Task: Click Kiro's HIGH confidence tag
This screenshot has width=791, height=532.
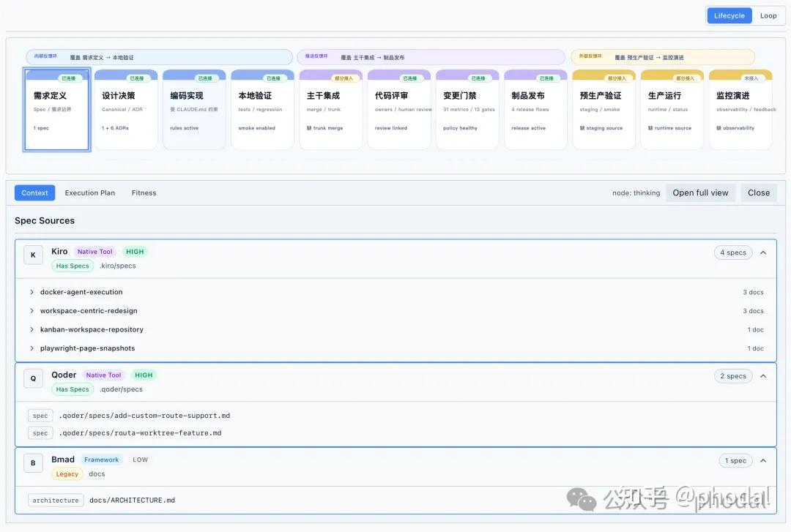Action: (x=135, y=252)
